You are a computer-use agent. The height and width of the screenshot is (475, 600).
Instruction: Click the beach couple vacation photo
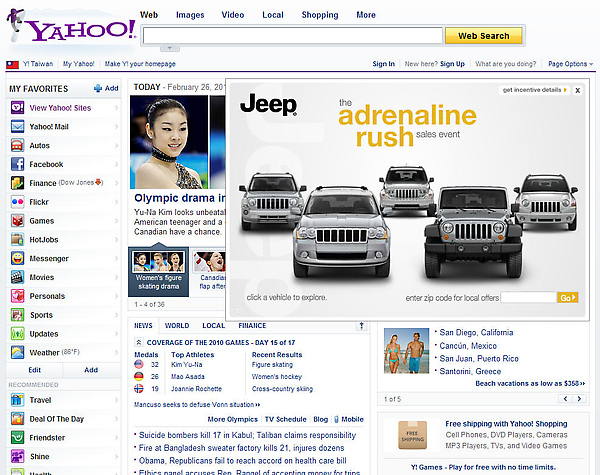click(406, 351)
